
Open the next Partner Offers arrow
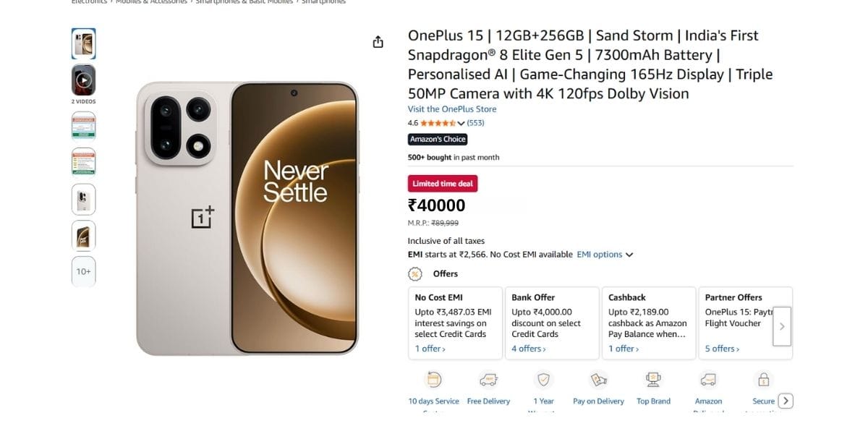(x=782, y=326)
